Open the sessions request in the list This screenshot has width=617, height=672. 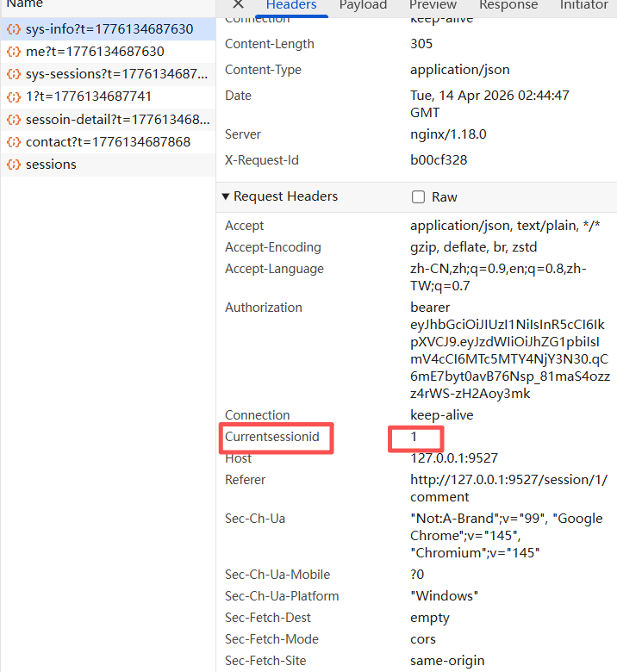click(x=51, y=164)
